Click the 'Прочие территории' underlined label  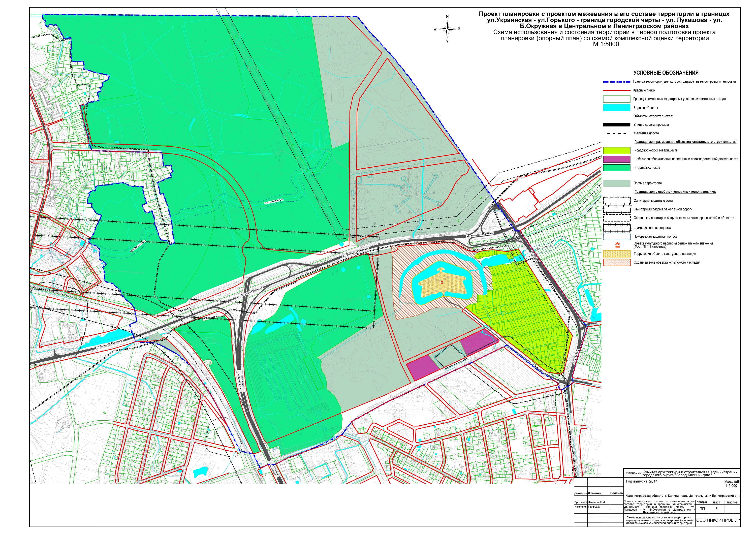click(647, 183)
